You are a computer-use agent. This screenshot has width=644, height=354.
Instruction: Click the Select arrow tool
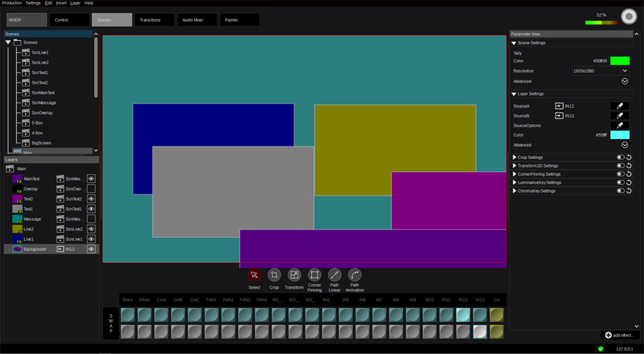click(x=254, y=276)
